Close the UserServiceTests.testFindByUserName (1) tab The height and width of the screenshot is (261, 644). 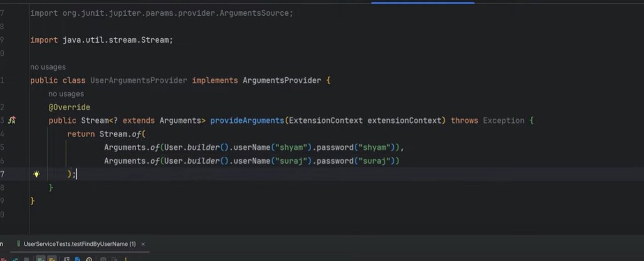(143, 244)
